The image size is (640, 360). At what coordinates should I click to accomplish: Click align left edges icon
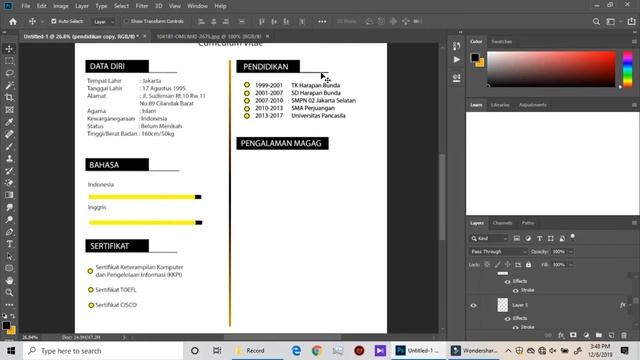201,21
